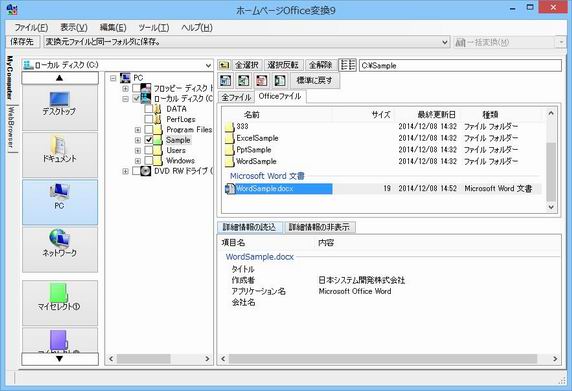Open the ドキュメント shortcut in sidebar
This screenshot has height=391, width=572.
point(60,155)
